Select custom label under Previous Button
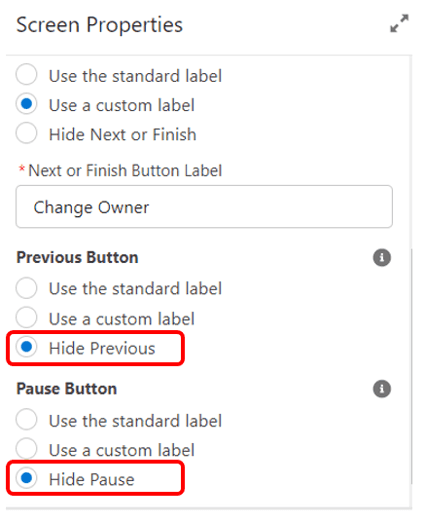Viewport: 425px width, 523px height. pos(26,317)
